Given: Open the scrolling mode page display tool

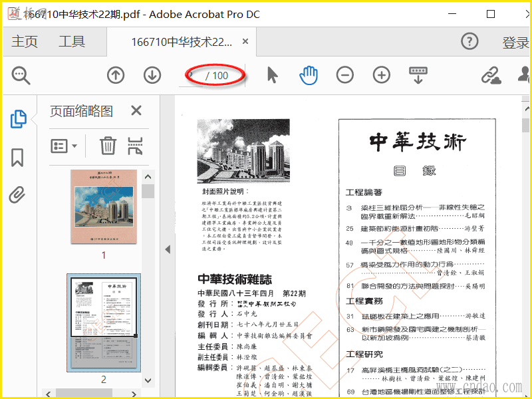Looking at the screenshot, I should tap(418, 75).
